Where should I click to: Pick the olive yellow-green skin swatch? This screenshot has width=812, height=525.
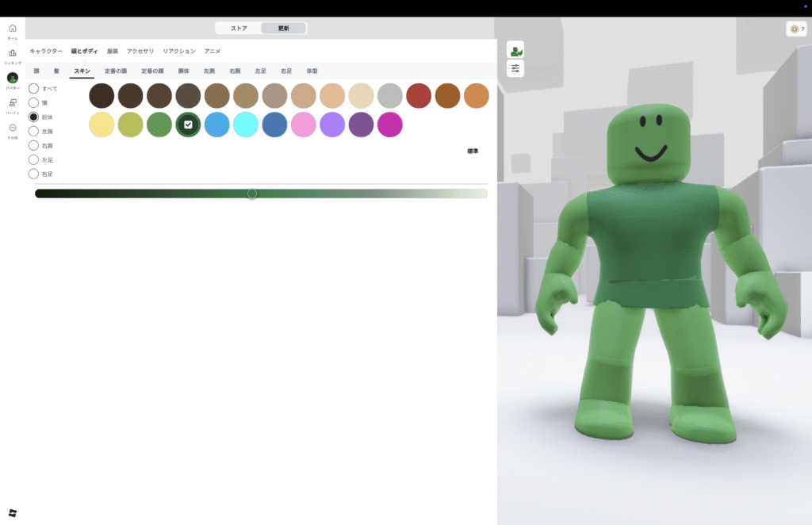point(131,125)
